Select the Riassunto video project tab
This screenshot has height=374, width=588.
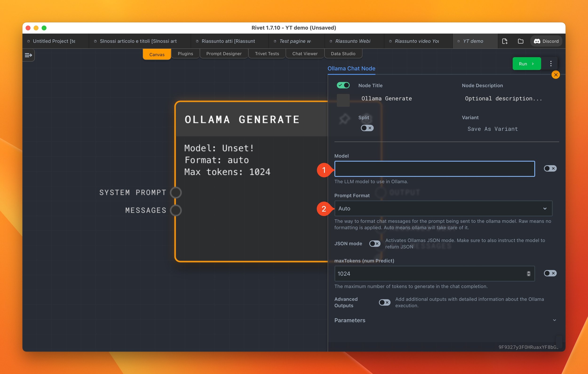pyautogui.click(x=418, y=41)
